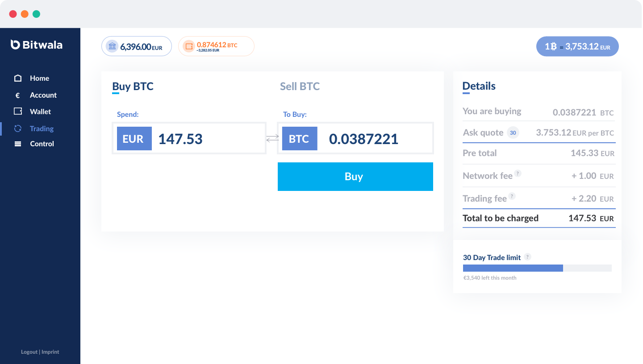The height and width of the screenshot is (364, 643).
Task: Click the Spend amount field 147.53
Action: [189, 138]
